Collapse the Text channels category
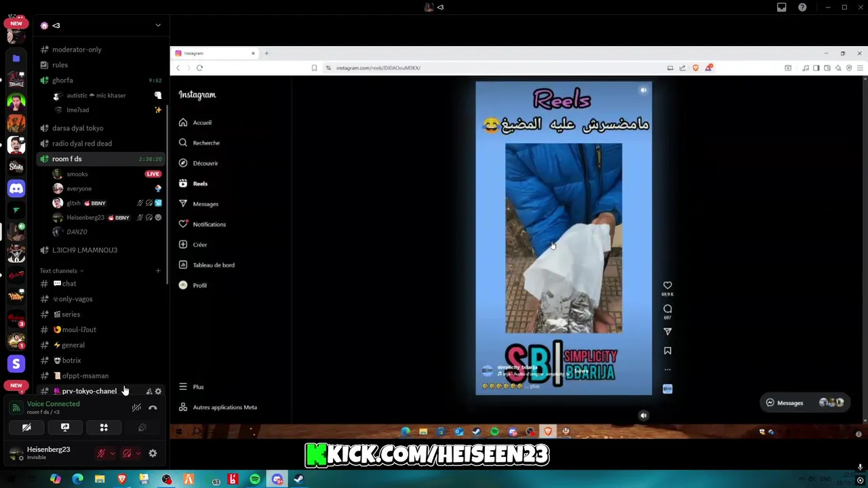The width and height of the screenshot is (868, 488). coord(61,271)
